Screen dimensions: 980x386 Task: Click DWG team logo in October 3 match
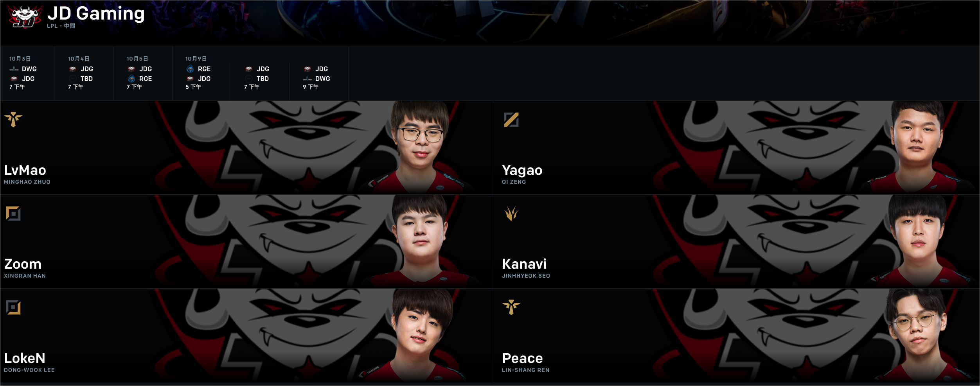(14, 69)
